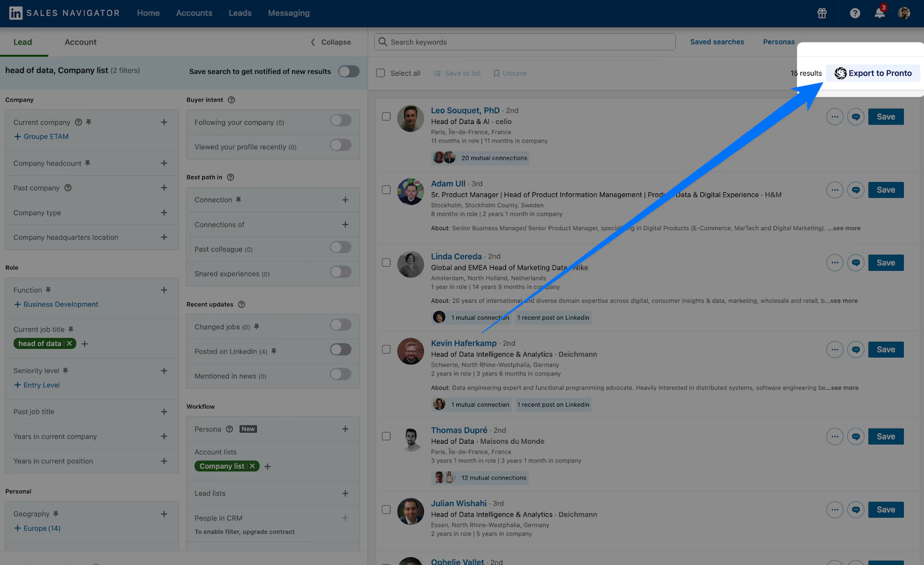This screenshot has width=924, height=565.
Task: Open the gift rewards icon
Action: 822,13
